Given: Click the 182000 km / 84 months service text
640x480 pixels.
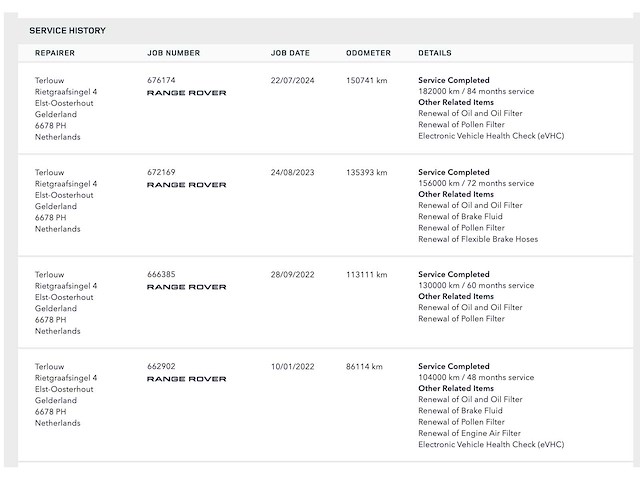Looking at the screenshot, I should click(x=476, y=91).
